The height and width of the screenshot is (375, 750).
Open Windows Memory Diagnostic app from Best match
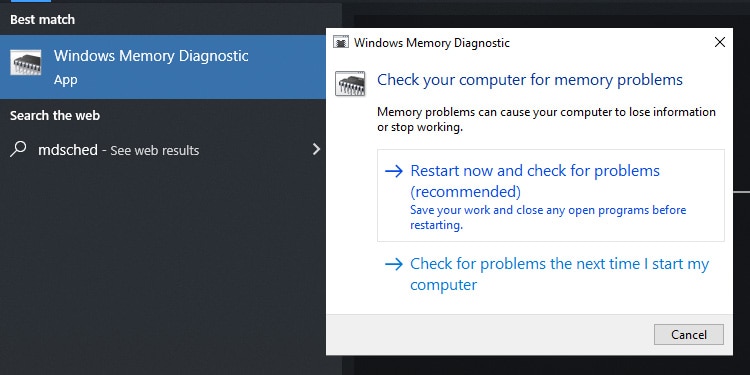click(163, 67)
